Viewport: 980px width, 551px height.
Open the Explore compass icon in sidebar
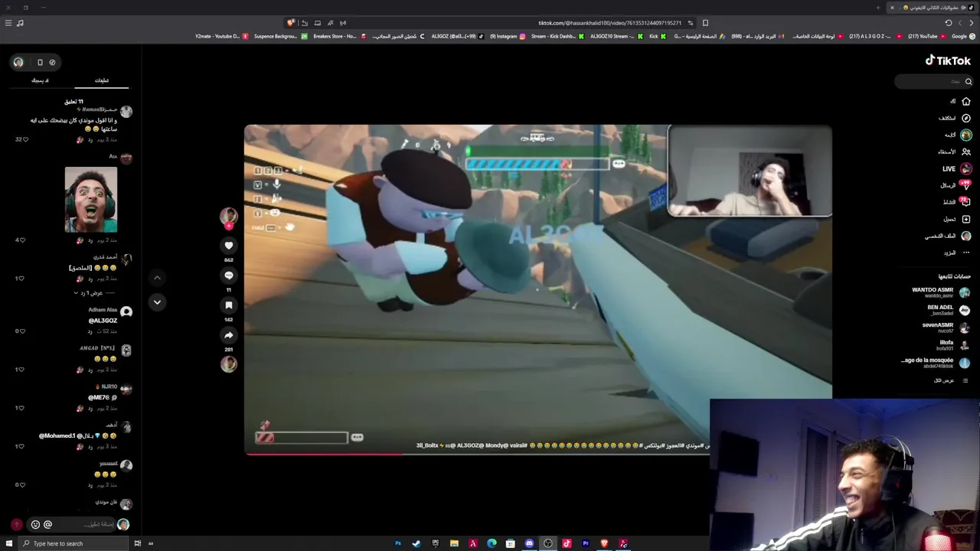966,118
